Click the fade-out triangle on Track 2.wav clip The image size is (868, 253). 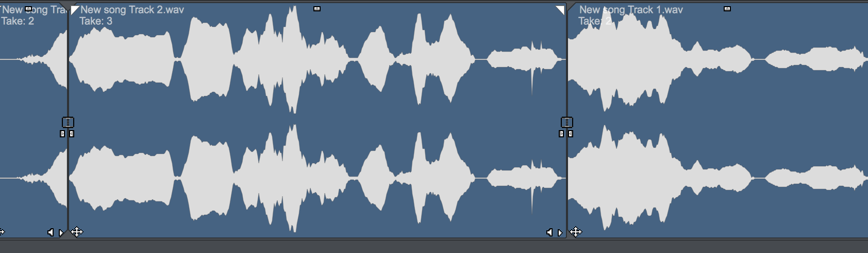click(x=561, y=9)
